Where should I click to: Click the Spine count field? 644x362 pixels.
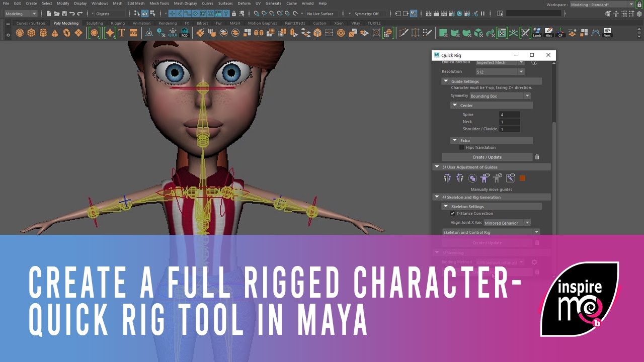tap(509, 115)
